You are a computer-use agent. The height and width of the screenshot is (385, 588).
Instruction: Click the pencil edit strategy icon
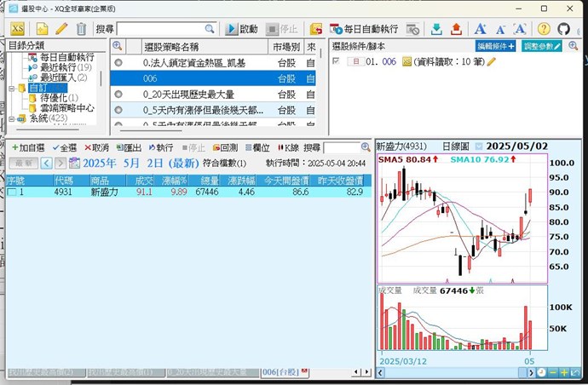click(61, 29)
